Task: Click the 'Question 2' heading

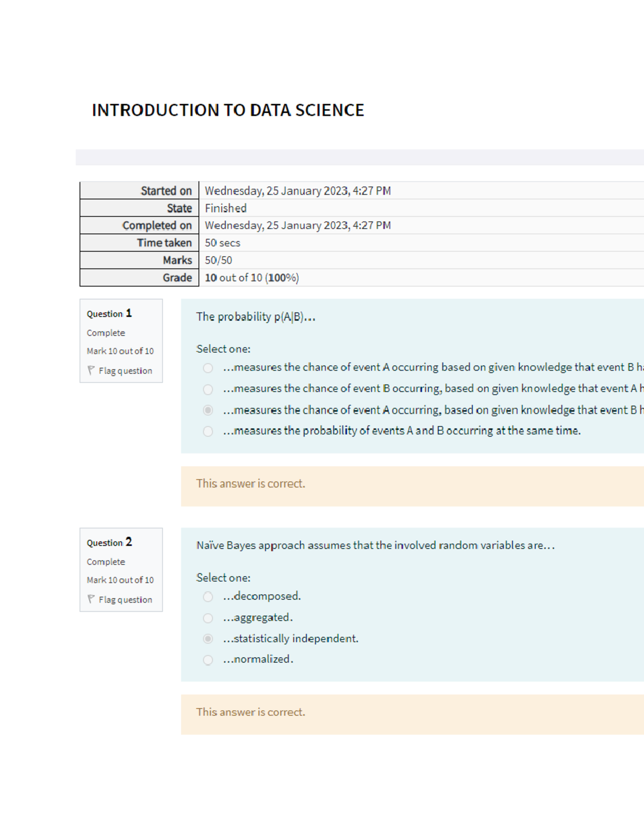Action: pos(109,542)
